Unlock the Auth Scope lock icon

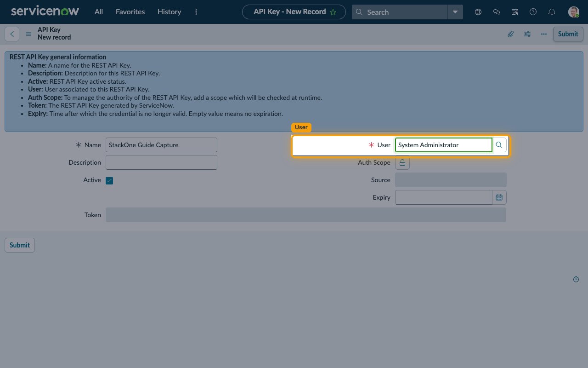click(x=402, y=162)
